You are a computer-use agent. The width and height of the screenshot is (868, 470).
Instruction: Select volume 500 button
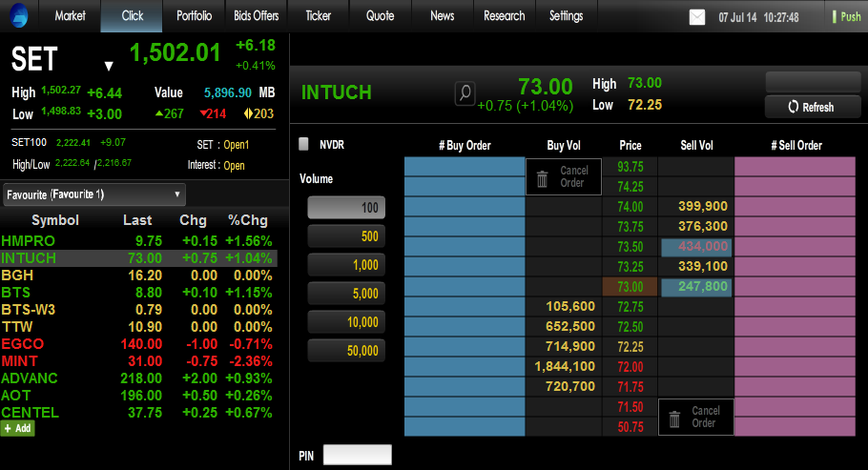pyautogui.click(x=346, y=236)
